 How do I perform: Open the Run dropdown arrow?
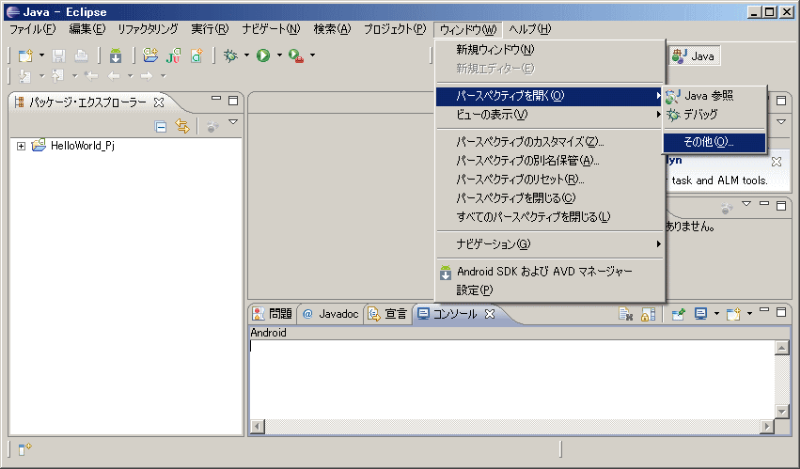click(x=280, y=55)
